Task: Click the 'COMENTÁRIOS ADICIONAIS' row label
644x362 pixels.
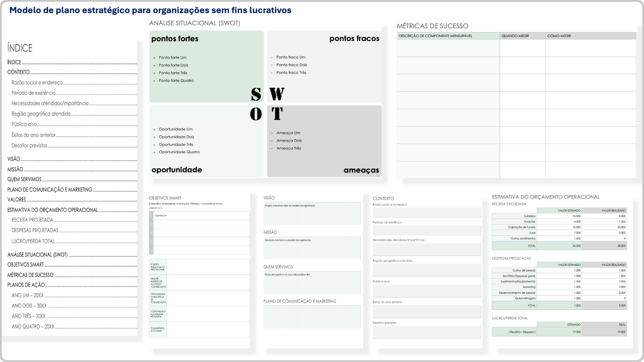Action: coord(158,329)
